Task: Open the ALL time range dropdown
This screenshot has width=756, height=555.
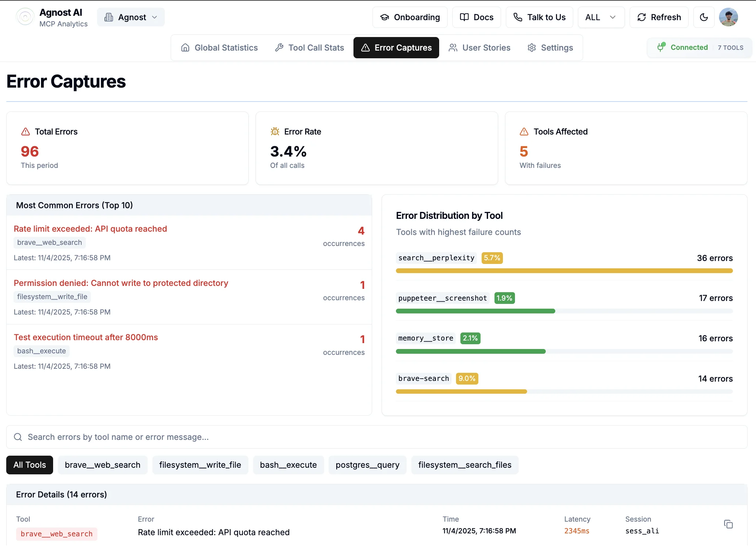Action: [x=601, y=17]
